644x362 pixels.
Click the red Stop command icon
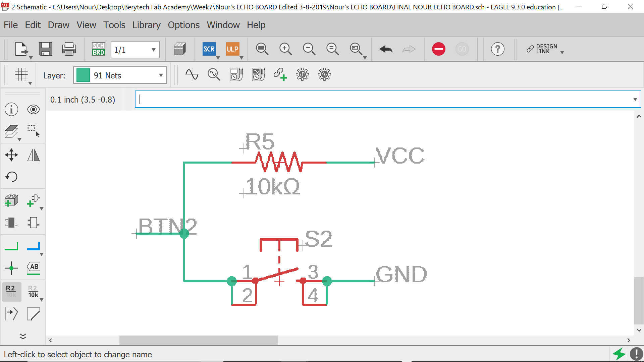438,49
